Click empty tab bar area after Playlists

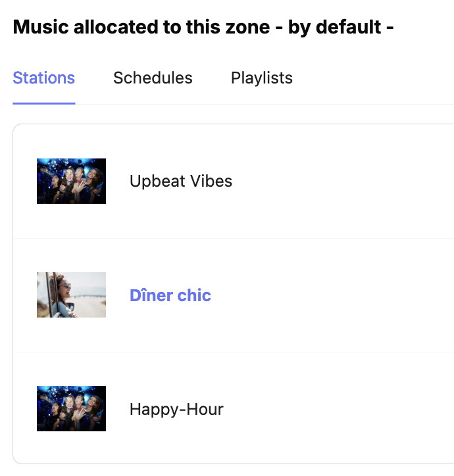375,78
